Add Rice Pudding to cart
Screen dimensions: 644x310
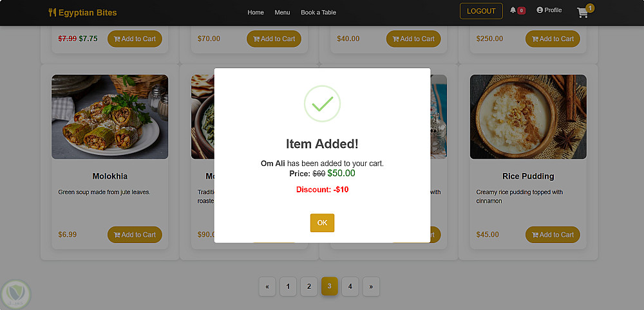point(553,235)
